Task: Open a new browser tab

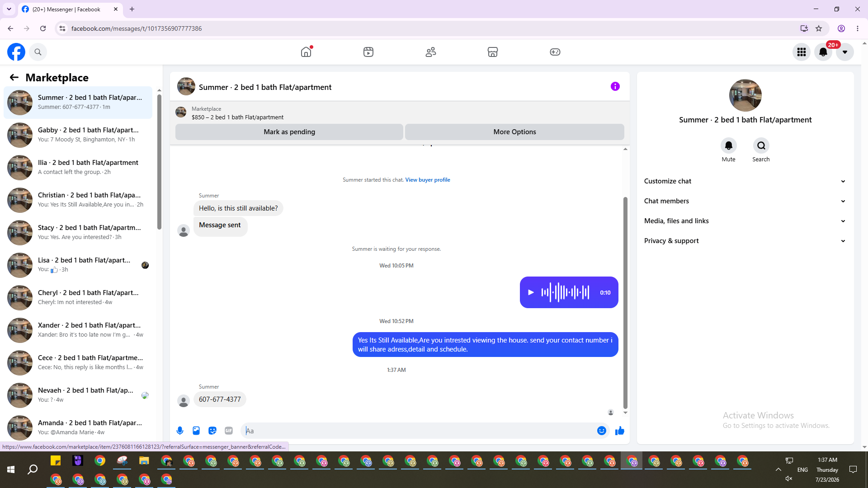Action: coord(132,9)
